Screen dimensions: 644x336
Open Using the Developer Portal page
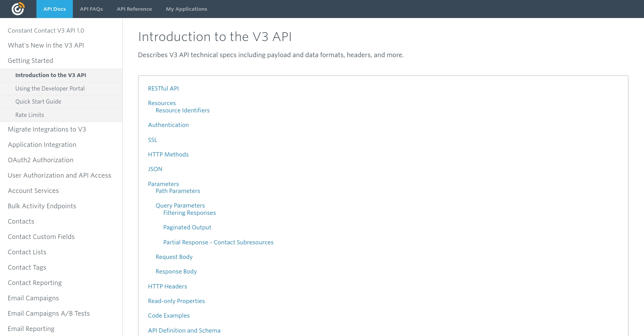50,89
